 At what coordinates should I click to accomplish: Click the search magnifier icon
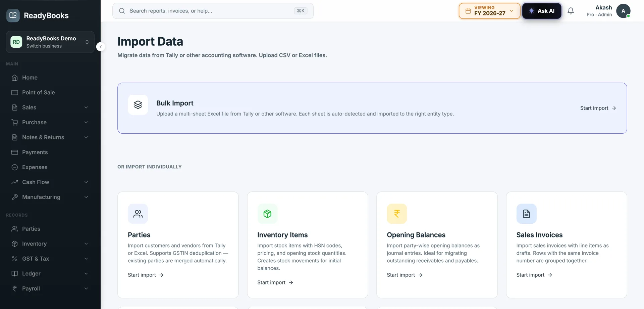(122, 11)
